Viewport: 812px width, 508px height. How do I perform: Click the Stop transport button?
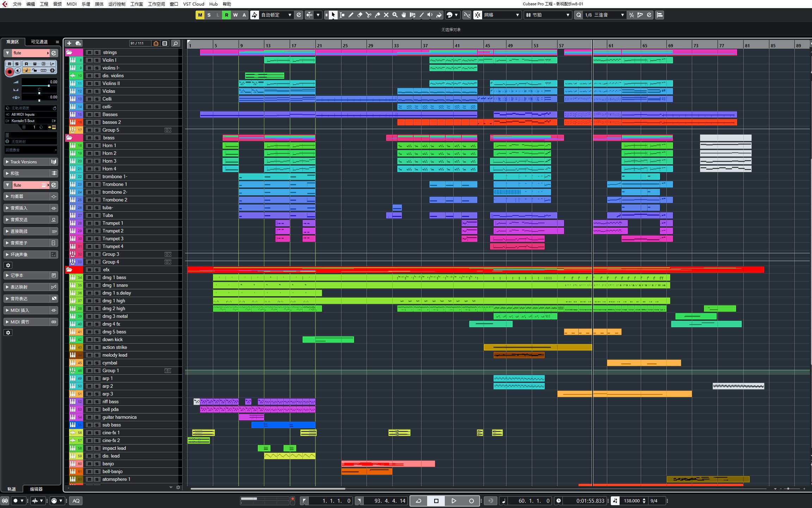(x=436, y=501)
